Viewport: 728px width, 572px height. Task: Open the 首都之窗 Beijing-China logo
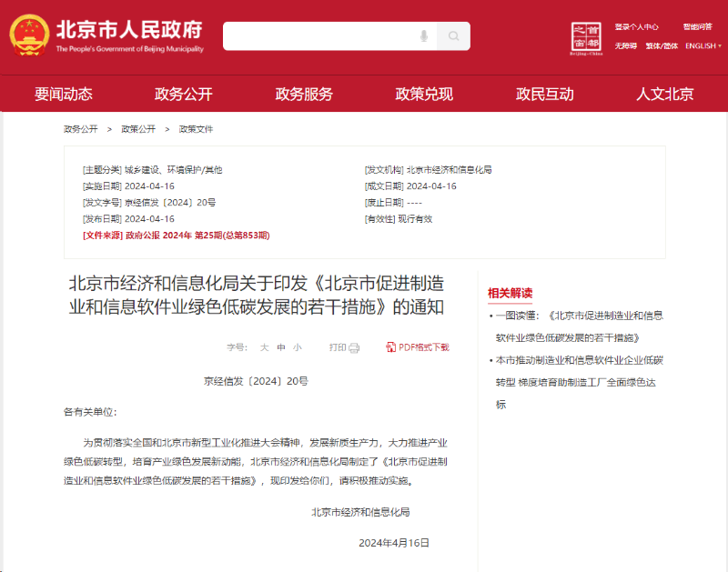586,37
